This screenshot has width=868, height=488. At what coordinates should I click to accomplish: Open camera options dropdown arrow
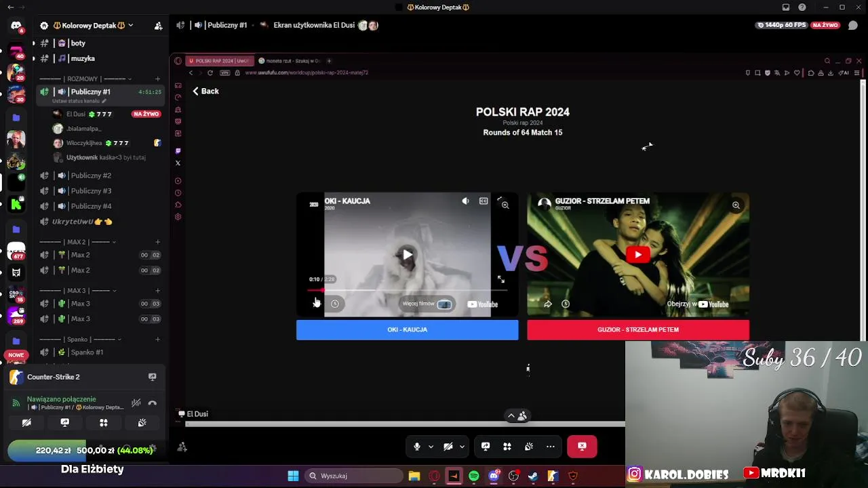point(462,447)
